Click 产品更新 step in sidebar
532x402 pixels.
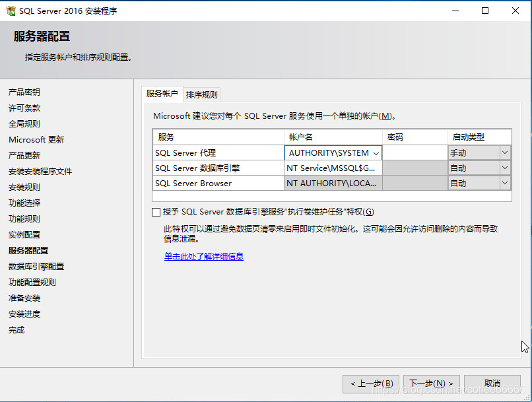coord(24,155)
